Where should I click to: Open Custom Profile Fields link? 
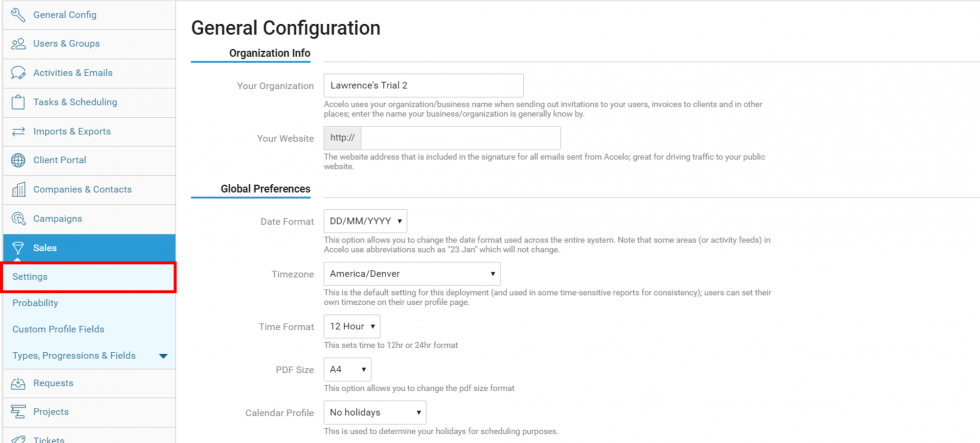(x=58, y=329)
